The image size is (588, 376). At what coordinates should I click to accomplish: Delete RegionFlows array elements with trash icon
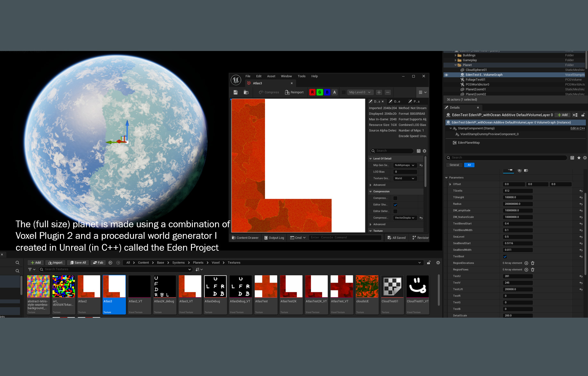tap(533, 270)
